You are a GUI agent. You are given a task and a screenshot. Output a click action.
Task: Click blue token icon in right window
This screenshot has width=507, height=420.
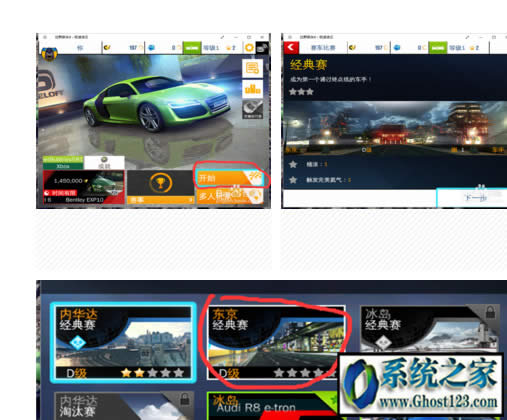397,48
